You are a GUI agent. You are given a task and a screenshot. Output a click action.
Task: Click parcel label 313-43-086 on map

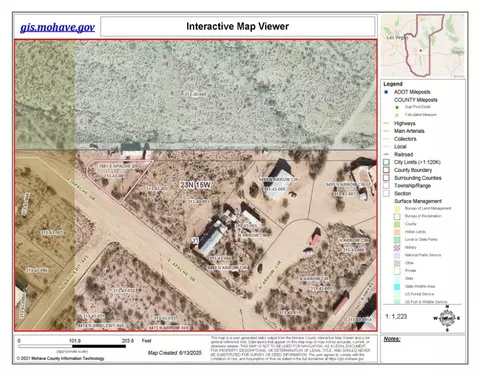click(x=37, y=270)
